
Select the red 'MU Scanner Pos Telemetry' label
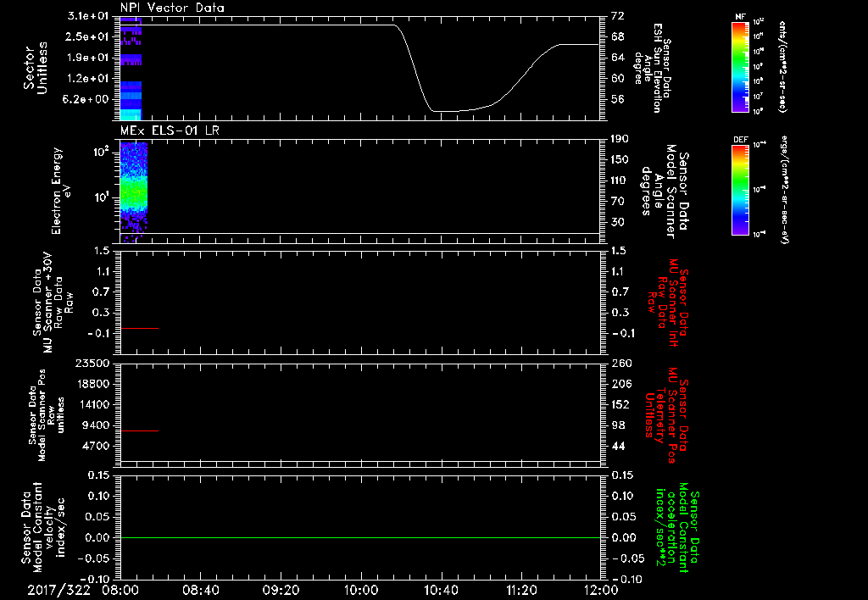(x=666, y=415)
